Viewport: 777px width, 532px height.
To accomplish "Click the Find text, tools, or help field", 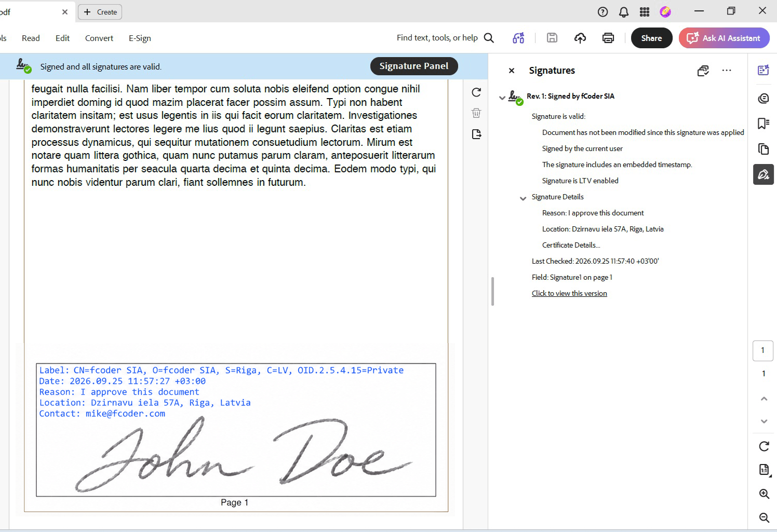I will coord(437,38).
